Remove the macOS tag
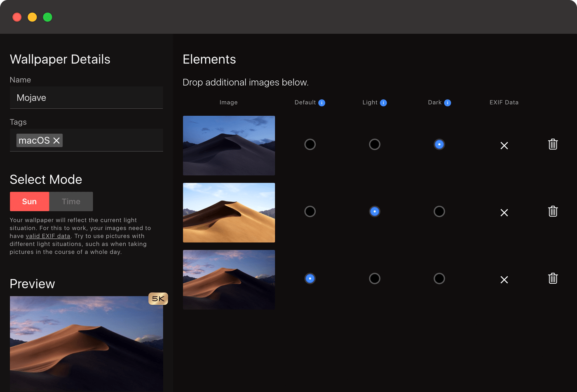This screenshot has height=392, width=577. tap(57, 141)
